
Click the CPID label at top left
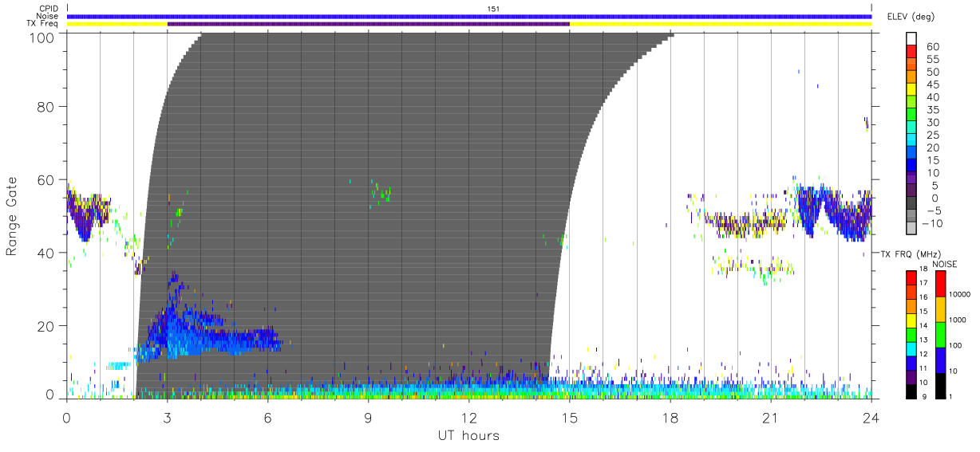coord(49,9)
